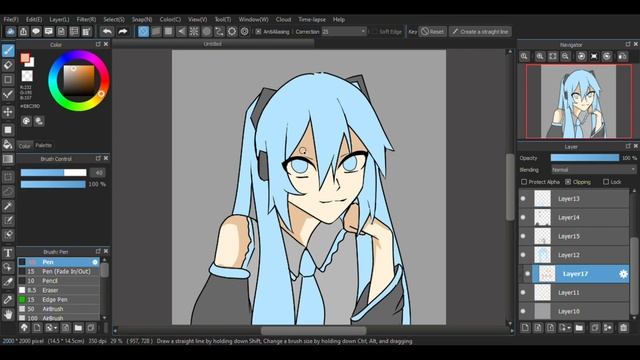Click the Redo arrow in toolbar
The height and width of the screenshot is (360, 640).
122,31
